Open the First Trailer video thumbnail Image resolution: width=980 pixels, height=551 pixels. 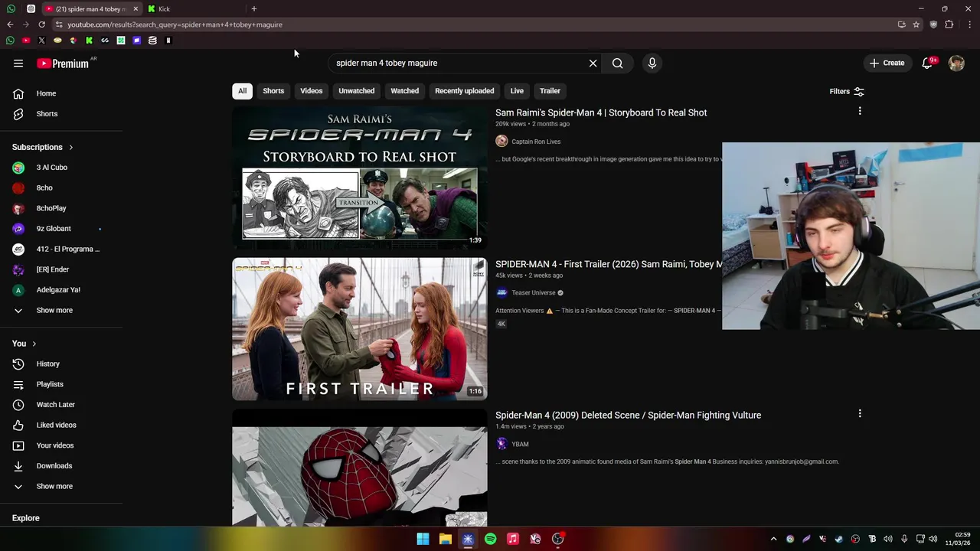click(x=360, y=329)
